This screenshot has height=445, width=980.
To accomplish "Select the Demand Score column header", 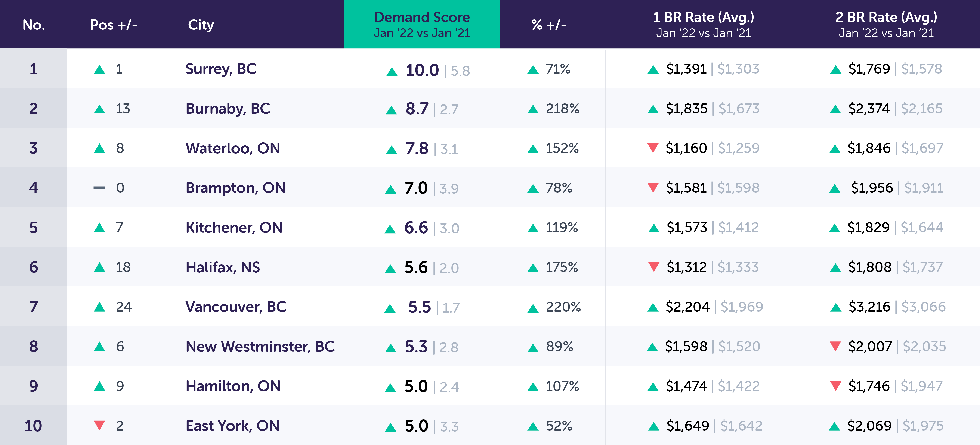I will pyautogui.click(x=421, y=24).
